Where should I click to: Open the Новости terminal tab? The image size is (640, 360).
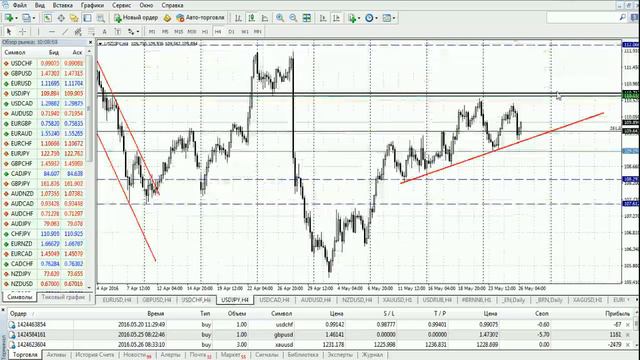[x=137, y=355]
